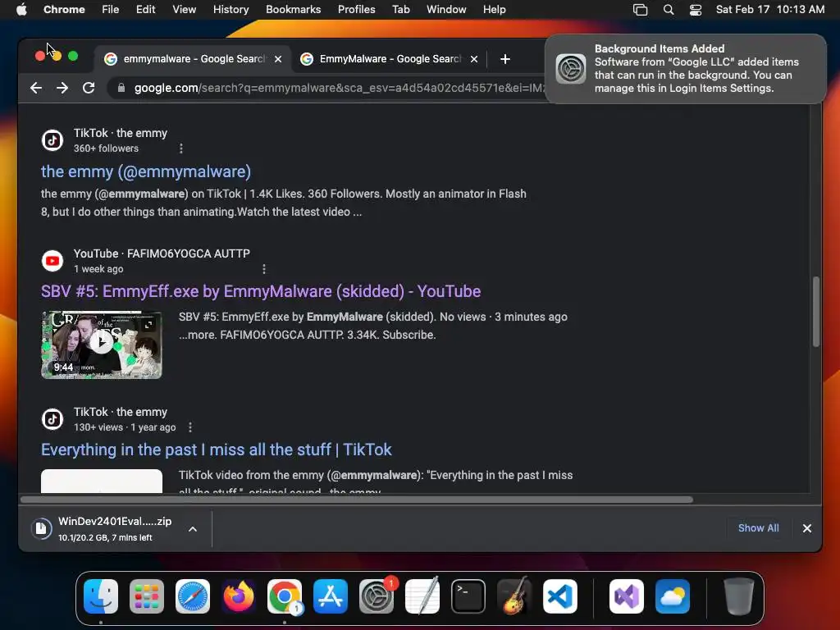Viewport: 840px width, 630px height.
Task: Open Spotlight search icon
Action: 668,10
